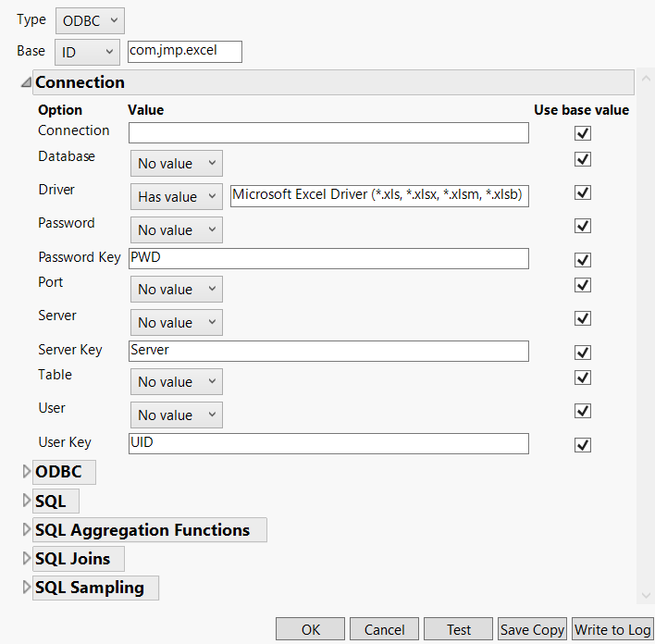Open the Type dropdown showing ODBC
This screenshot has height=644, width=655.
[90, 20]
